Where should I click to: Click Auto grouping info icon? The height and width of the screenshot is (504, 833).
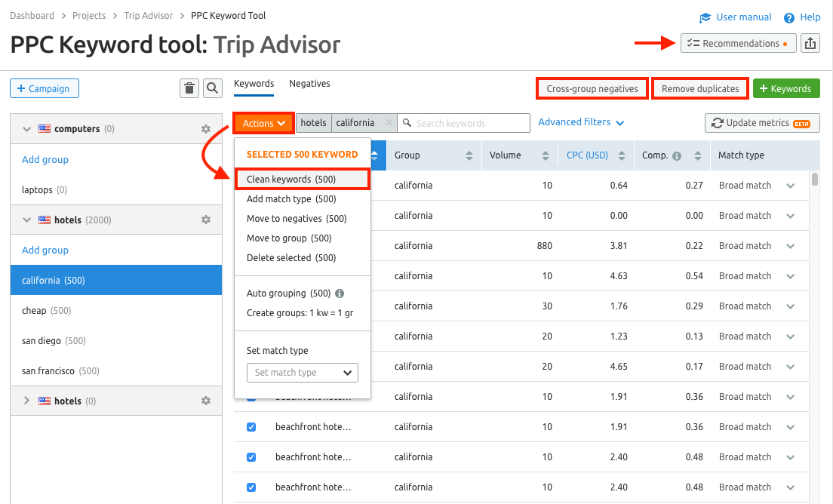click(340, 293)
